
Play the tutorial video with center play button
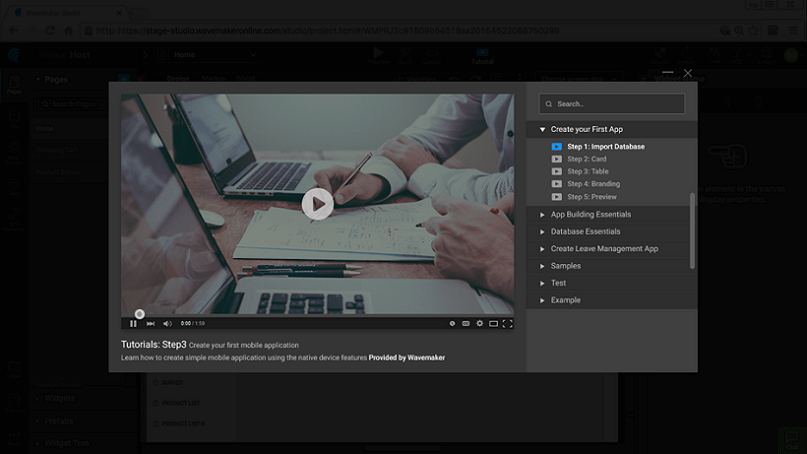[317, 204]
